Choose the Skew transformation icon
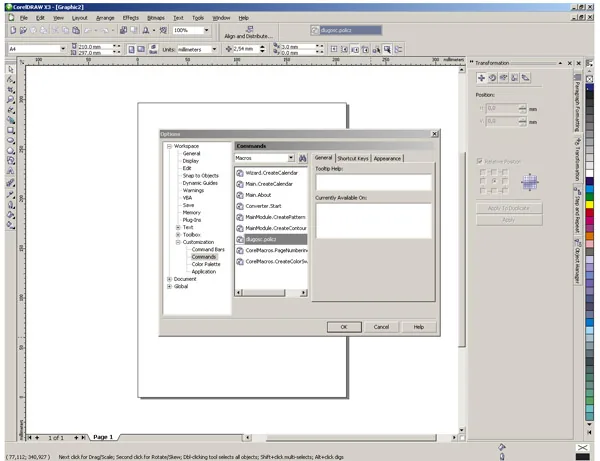Screen dimensions: 600x461 [525, 77]
